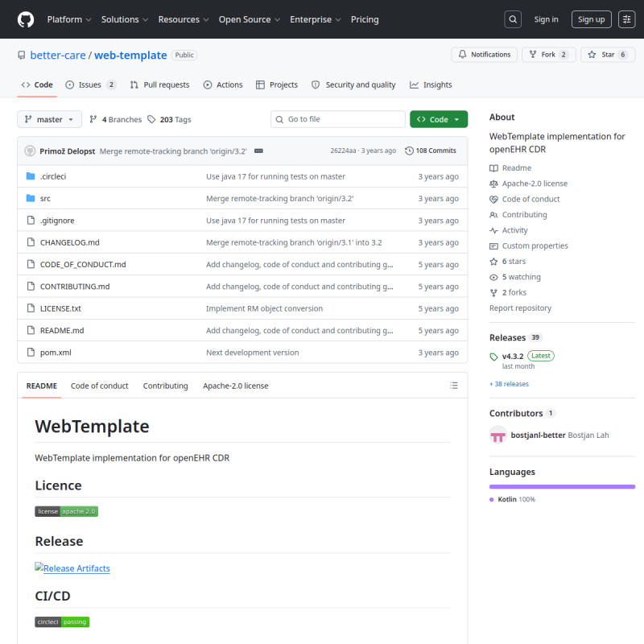Click the circleci passing badge
Screen dimensions: 644x644
coord(62,621)
